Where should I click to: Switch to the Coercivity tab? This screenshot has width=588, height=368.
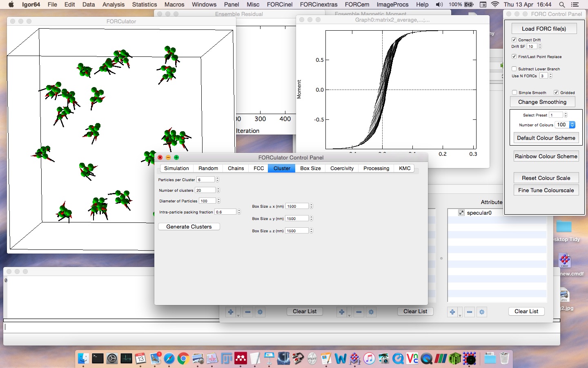click(342, 168)
